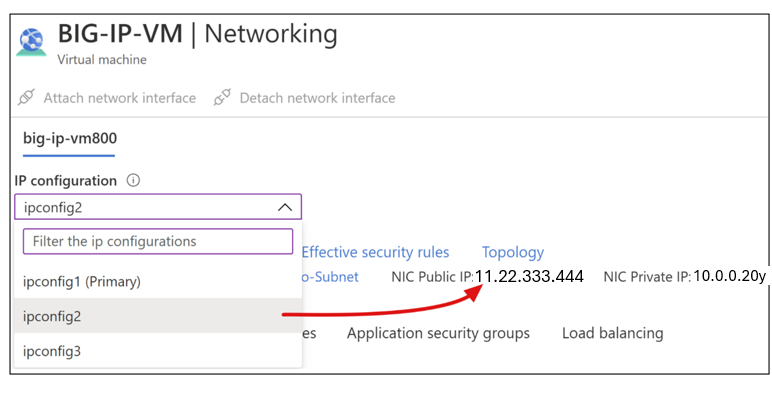Screen dimensions: 772x393
Task: Click the BIG-IP-VM | Networking title
Action: click(197, 34)
